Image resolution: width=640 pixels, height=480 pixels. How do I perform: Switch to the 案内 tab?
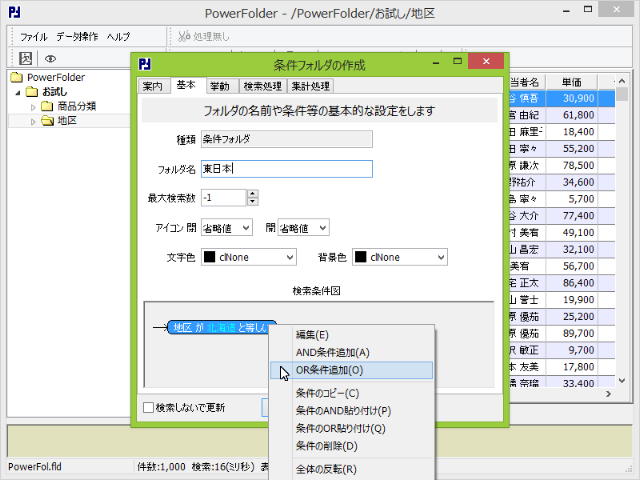point(153,86)
